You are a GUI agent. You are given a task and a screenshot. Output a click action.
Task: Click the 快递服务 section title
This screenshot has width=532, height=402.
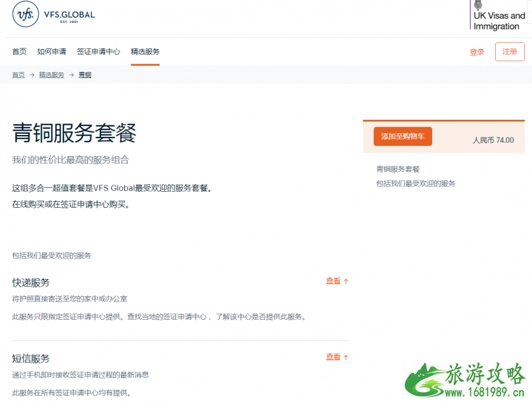pos(31,282)
